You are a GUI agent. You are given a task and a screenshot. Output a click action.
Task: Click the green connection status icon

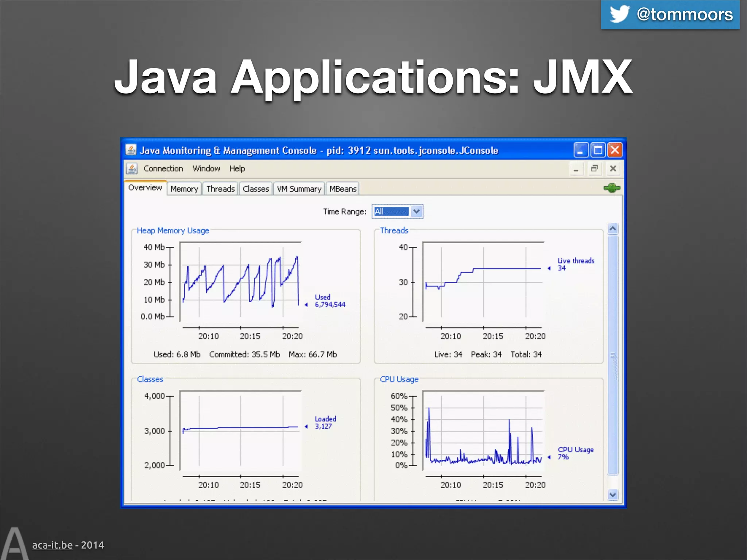tap(612, 188)
